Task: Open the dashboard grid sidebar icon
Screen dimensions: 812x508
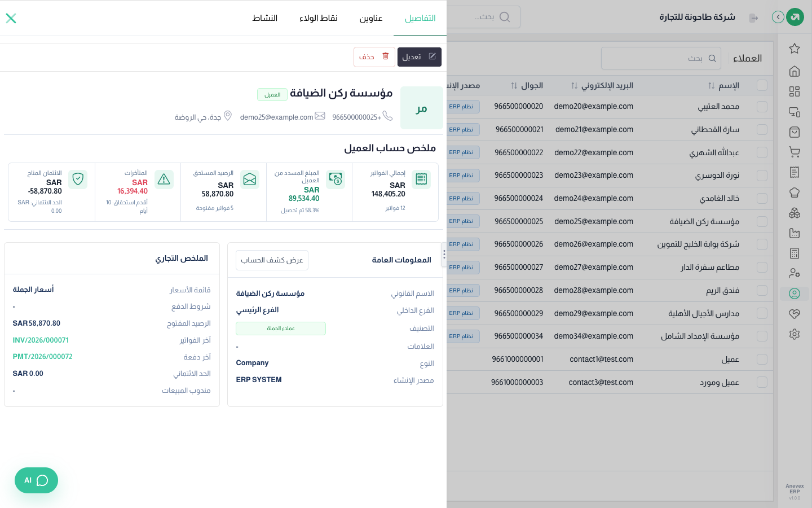Action: pos(795,91)
